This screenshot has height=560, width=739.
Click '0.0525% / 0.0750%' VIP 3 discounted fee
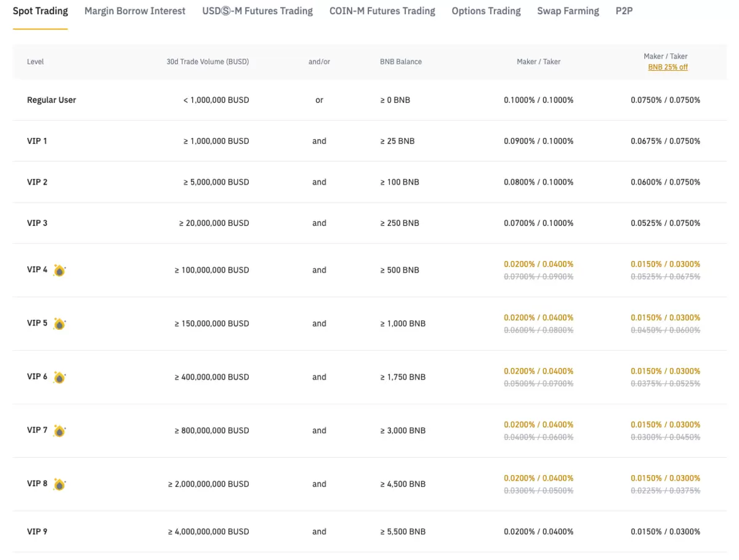point(665,223)
